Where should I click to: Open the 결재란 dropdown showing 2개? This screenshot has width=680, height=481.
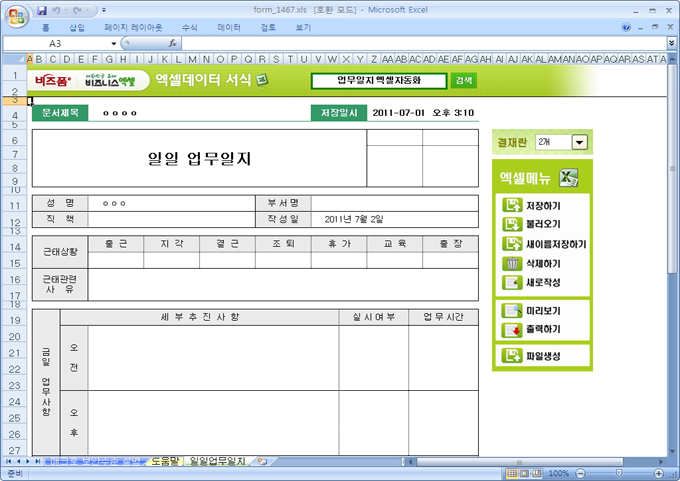[x=579, y=143]
